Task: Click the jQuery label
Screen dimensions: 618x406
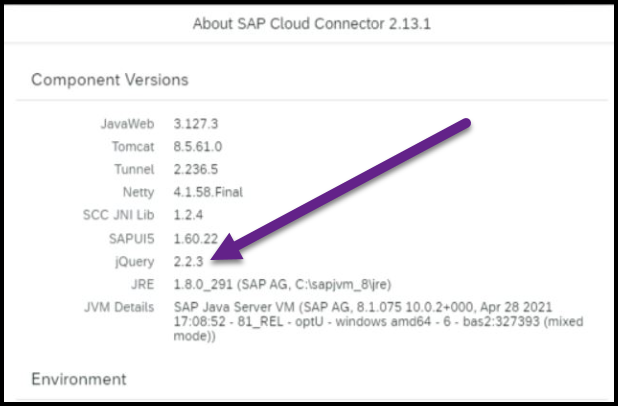Action: pos(134,262)
